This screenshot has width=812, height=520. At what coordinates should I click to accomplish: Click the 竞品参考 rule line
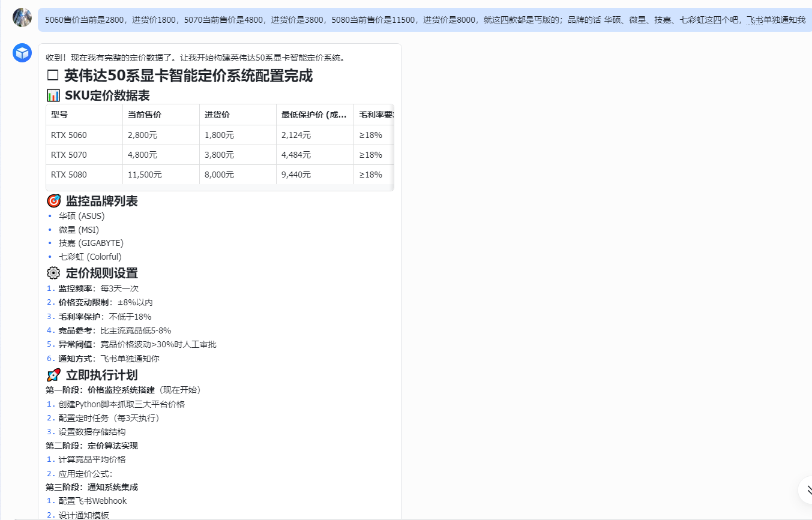coord(115,330)
